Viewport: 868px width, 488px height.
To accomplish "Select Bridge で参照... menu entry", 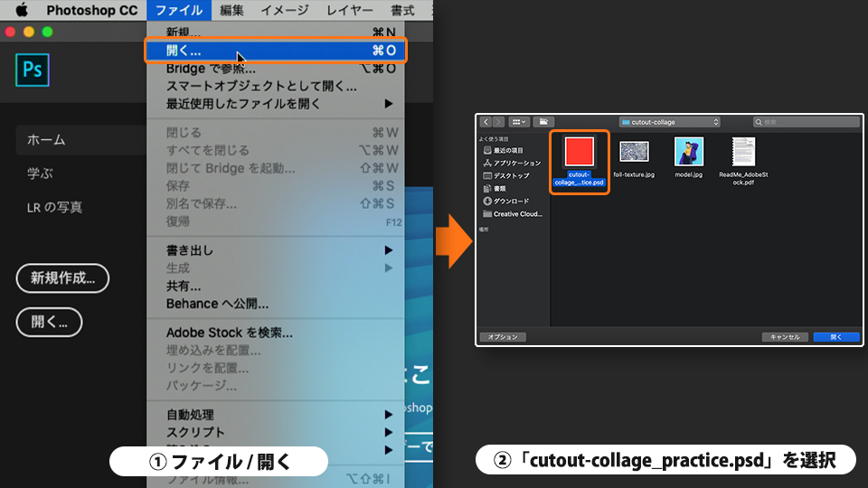I will click(276, 69).
